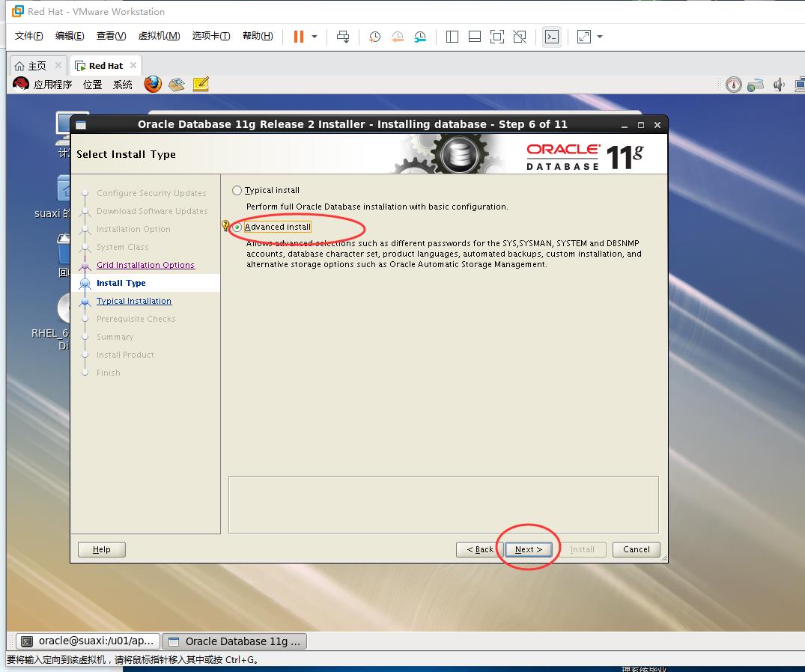Screen dimensions: 805x672
Task: Click the installer window menu icon in the title bar
Action: coord(81,125)
